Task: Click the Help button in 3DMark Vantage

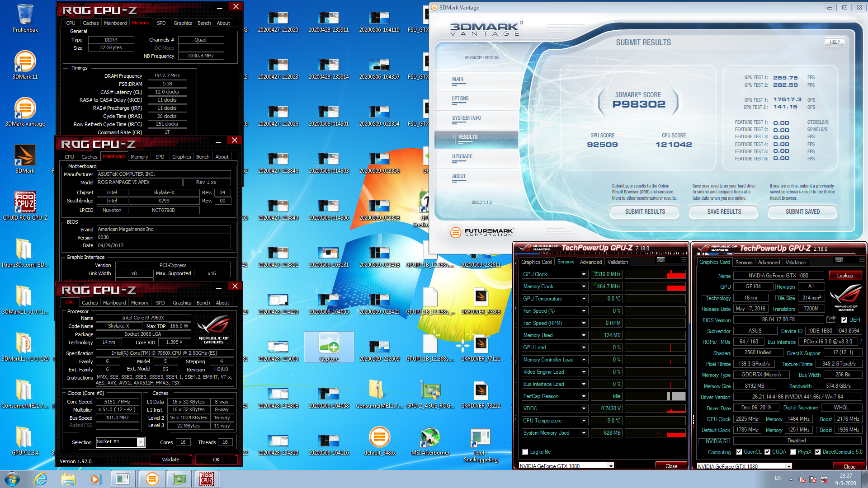Action: click(x=835, y=42)
